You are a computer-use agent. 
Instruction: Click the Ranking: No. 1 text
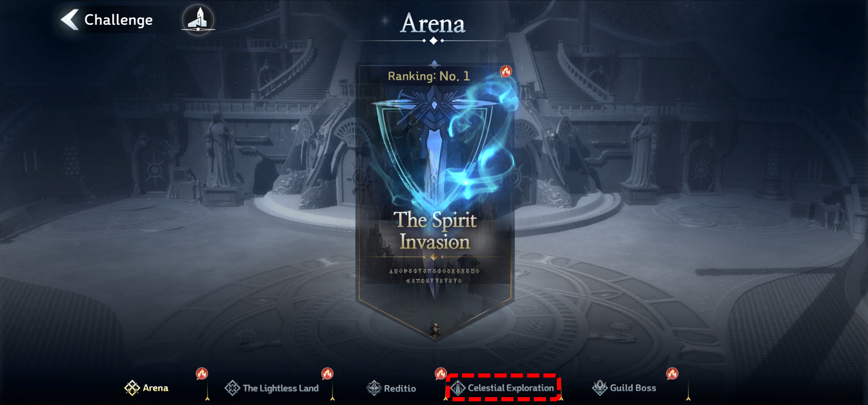(x=429, y=76)
